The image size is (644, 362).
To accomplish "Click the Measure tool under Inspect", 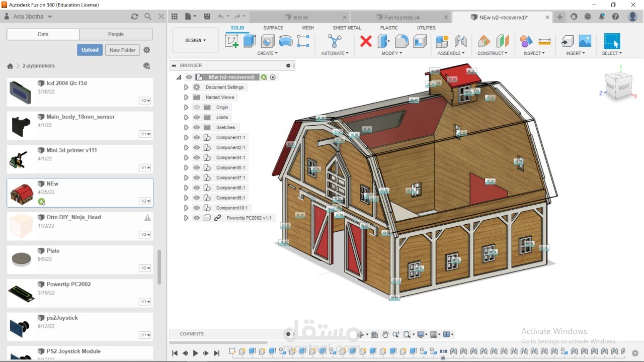I will tap(544, 41).
